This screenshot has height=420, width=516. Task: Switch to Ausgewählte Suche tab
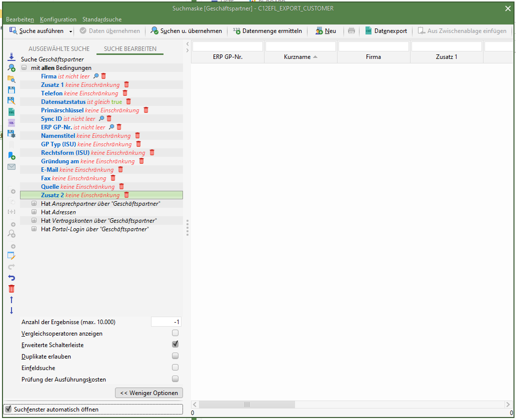[x=59, y=49]
